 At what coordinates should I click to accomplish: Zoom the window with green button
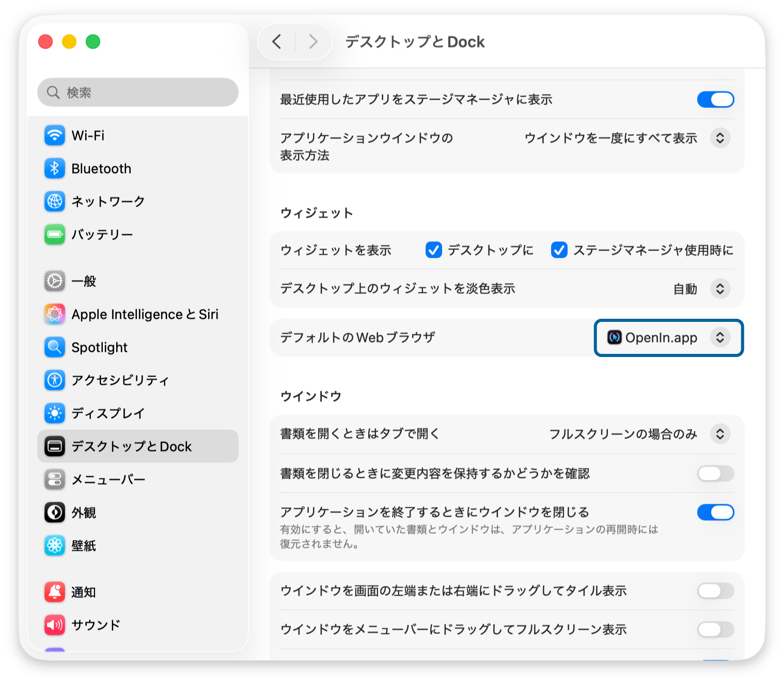coord(93,41)
